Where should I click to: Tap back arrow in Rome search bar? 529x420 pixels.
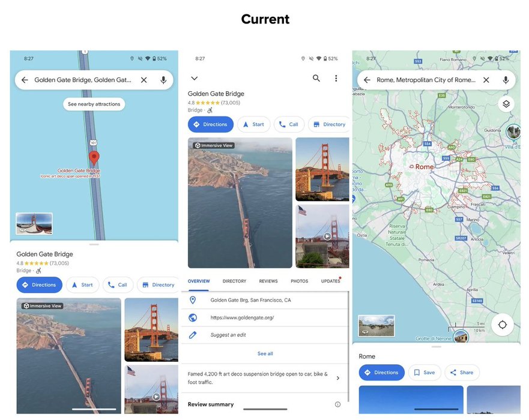point(367,80)
